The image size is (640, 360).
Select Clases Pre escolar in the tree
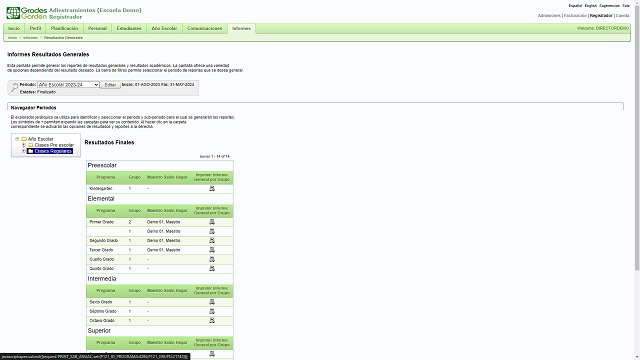[x=54, y=145]
